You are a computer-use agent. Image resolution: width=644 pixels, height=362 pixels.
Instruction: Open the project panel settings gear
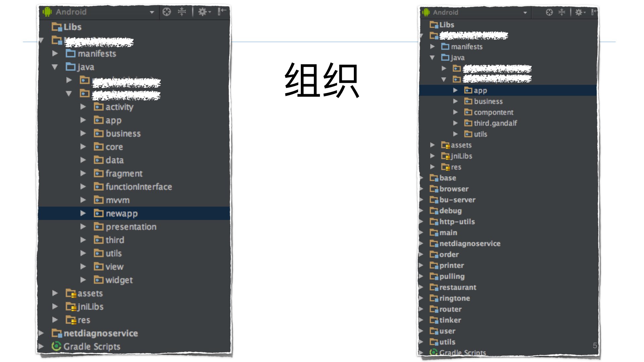pyautogui.click(x=202, y=12)
